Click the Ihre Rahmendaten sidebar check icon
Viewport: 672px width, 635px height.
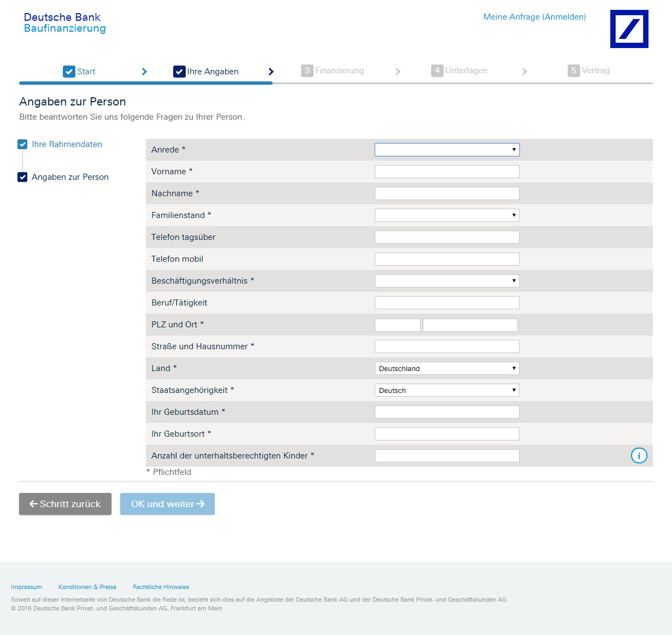pyautogui.click(x=22, y=144)
